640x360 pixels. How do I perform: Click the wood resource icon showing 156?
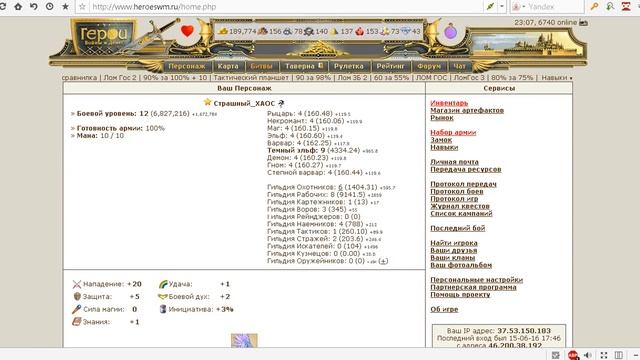pyautogui.click(x=262, y=31)
